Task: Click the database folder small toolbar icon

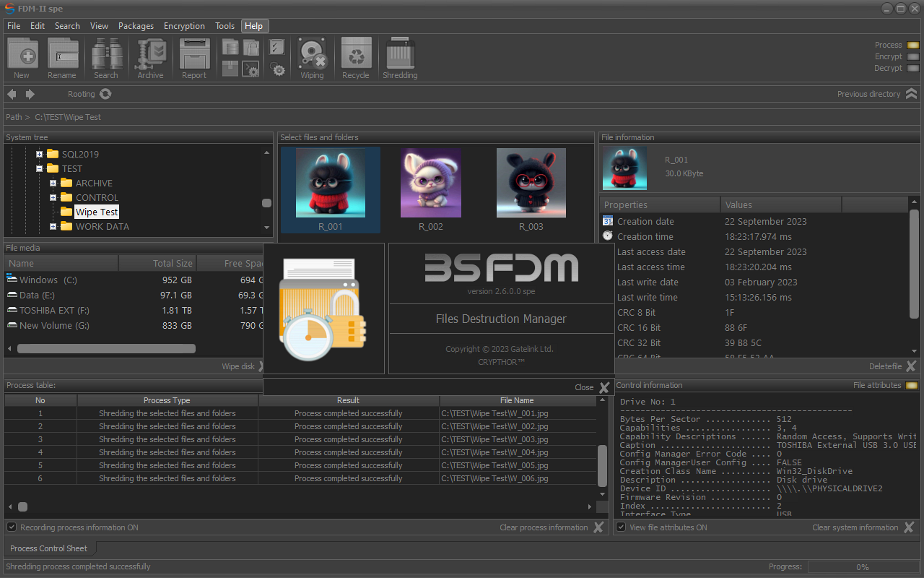Action: pyautogui.click(x=230, y=48)
